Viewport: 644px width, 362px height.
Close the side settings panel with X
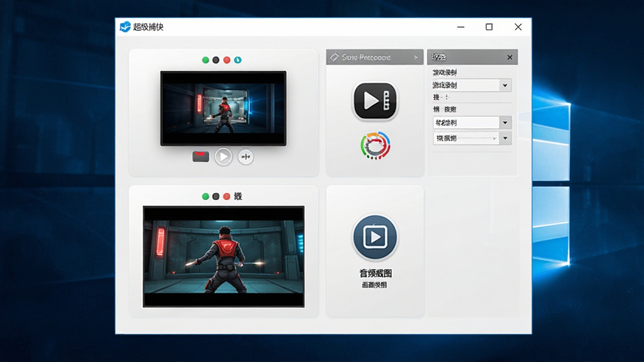[509, 57]
